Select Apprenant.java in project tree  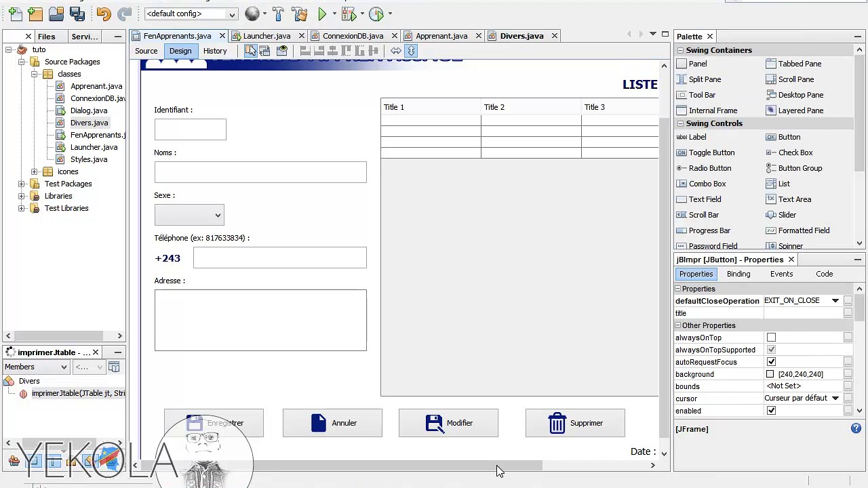tap(96, 86)
